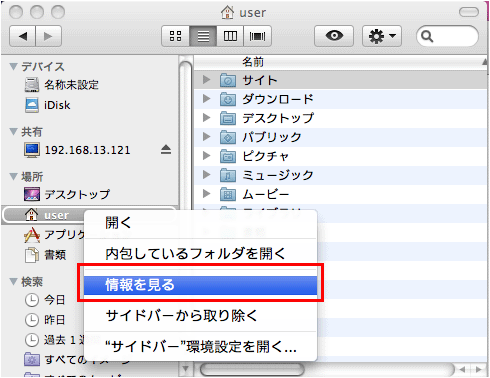This screenshot has height=378, width=490.
Task: Switch to Cover Flow view
Action: point(257,36)
